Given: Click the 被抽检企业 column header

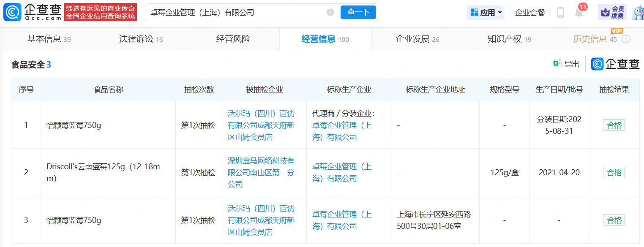Looking at the screenshot, I should coord(264,90).
